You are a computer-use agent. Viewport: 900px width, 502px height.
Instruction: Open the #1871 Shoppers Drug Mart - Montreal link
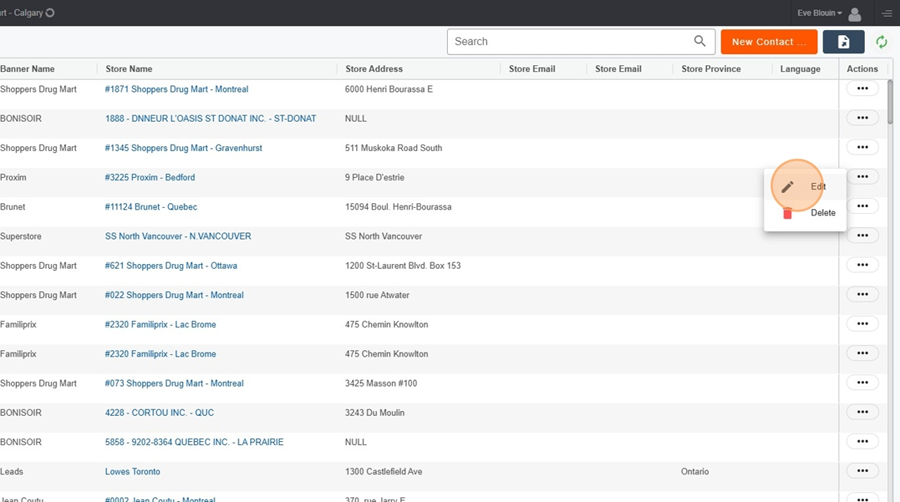(x=176, y=89)
